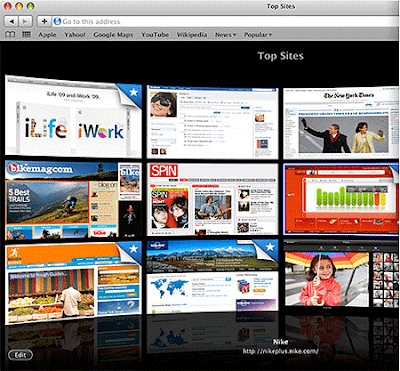The width and height of the screenshot is (400, 371).
Task: Click the globe icon in address bar
Action: coord(57,21)
